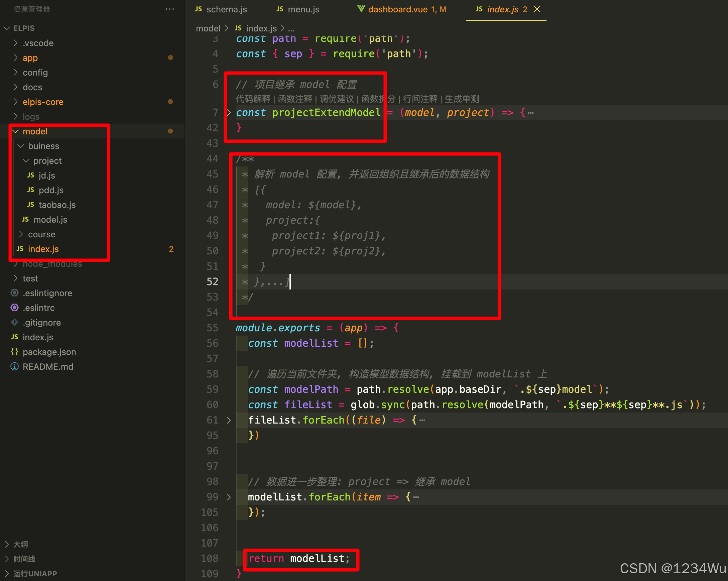
Task: Collapse the model folder
Action: (15, 131)
